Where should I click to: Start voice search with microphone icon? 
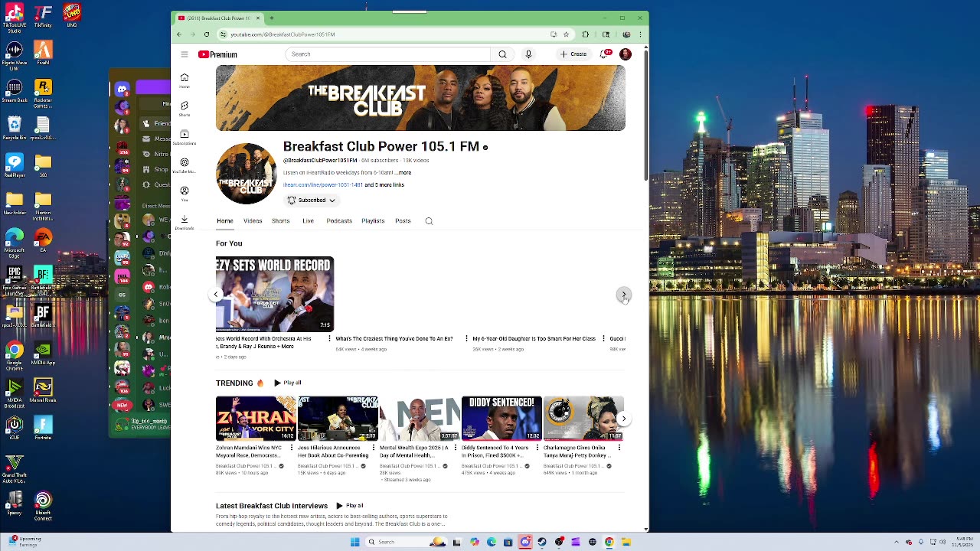(528, 54)
